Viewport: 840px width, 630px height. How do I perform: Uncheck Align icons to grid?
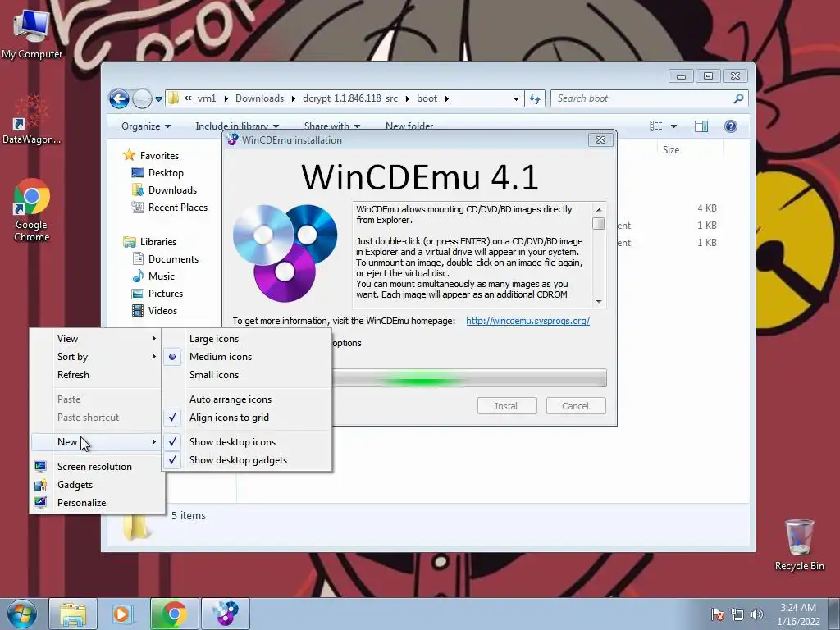229,418
